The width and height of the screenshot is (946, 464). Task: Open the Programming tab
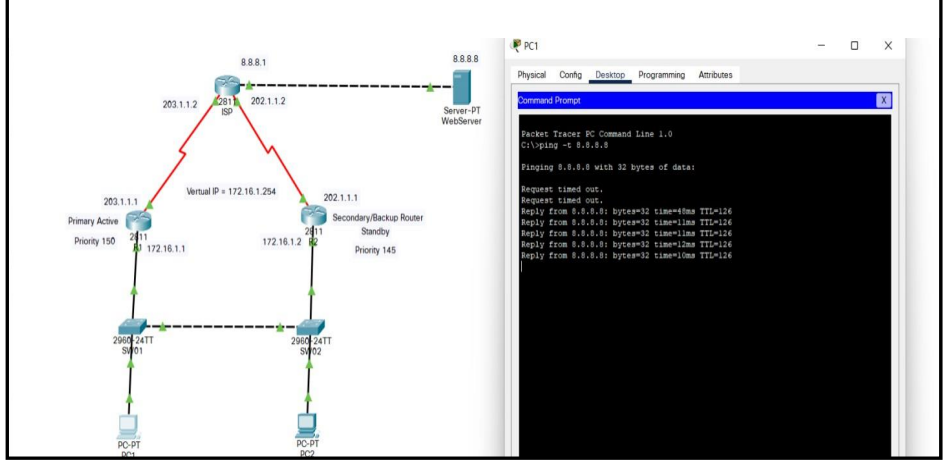(662, 75)
